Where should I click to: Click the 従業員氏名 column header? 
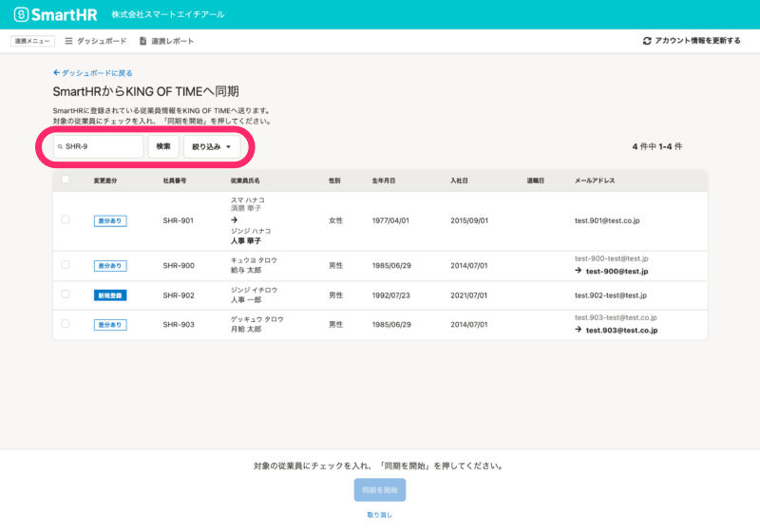245,180
